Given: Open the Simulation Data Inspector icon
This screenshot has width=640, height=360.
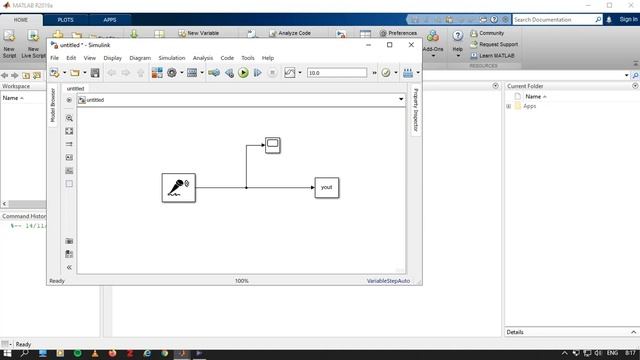Looking at the screenshot, I should 289,73.
